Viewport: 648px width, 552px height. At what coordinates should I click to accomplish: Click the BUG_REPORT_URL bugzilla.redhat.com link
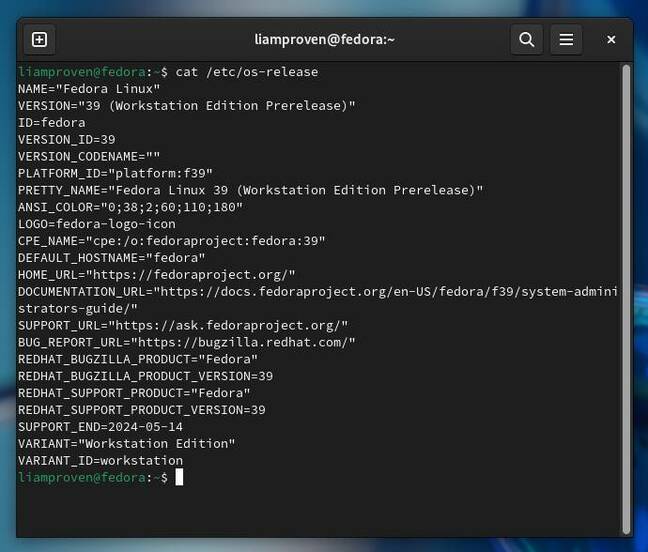pyautogui.click(x=243, y=343)
